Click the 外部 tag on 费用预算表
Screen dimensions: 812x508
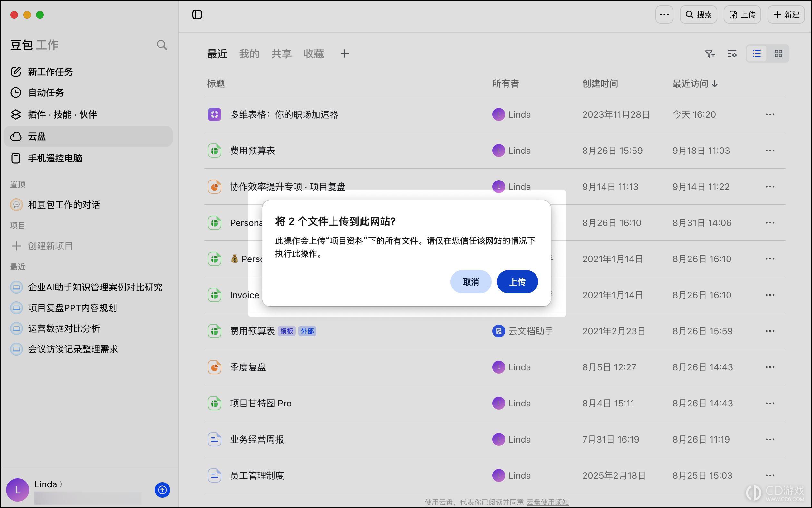pyautogui.click(x=307, y=331)
